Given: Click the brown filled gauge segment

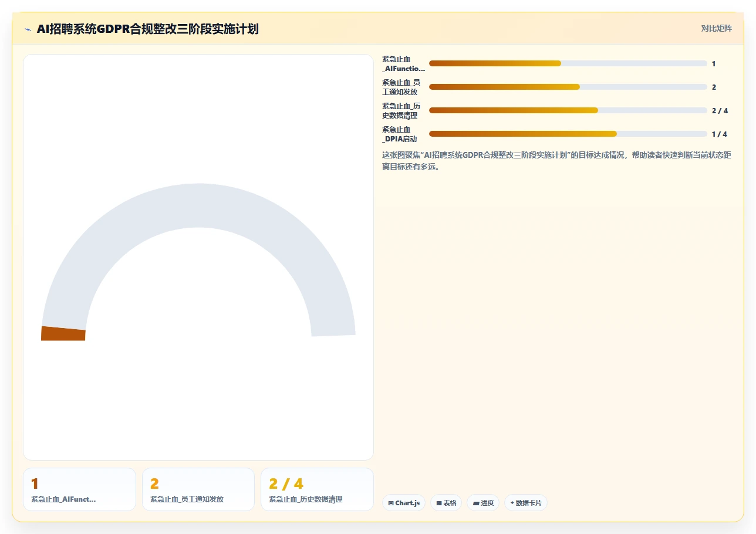Looking at the screenshot, I should pos(63,333).
